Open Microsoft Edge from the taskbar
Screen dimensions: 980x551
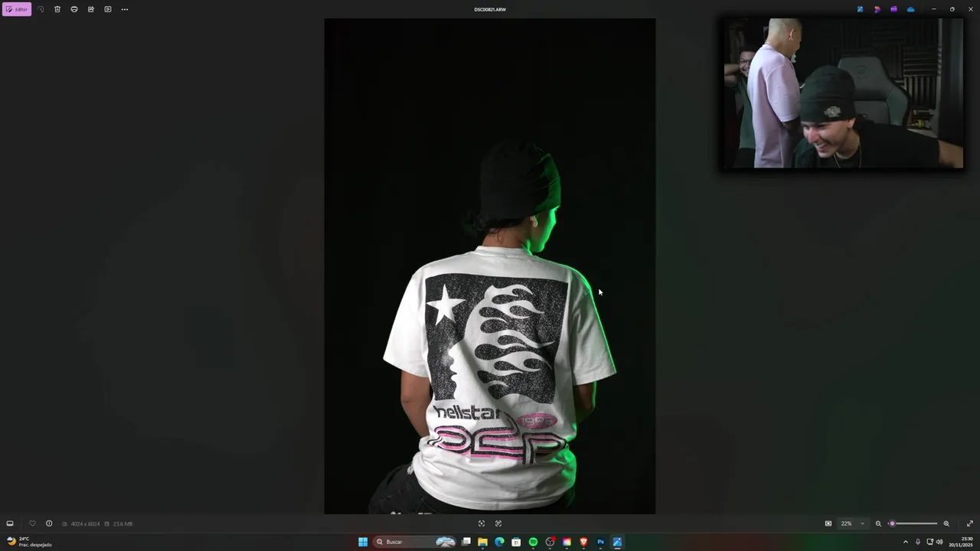tap(499, 542)
